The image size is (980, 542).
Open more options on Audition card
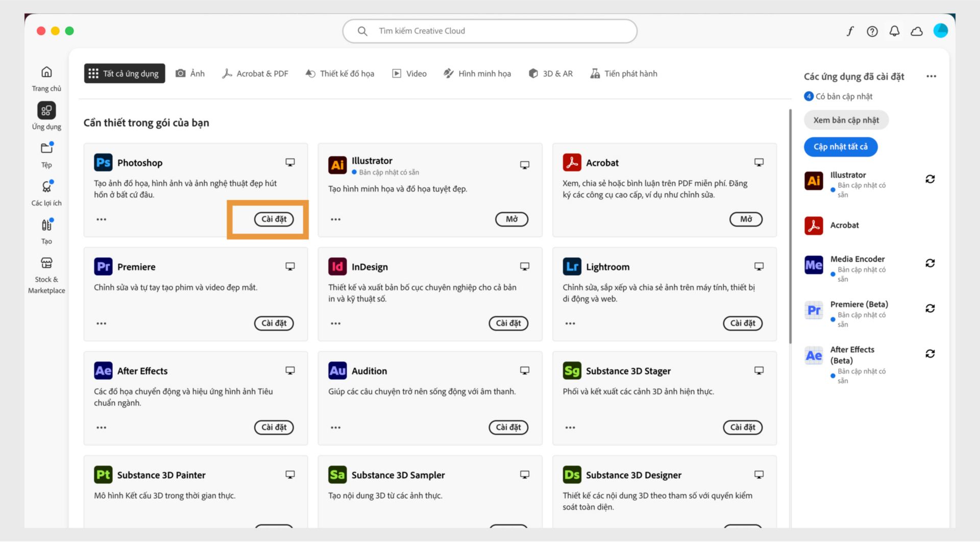[x=335, y=428]
